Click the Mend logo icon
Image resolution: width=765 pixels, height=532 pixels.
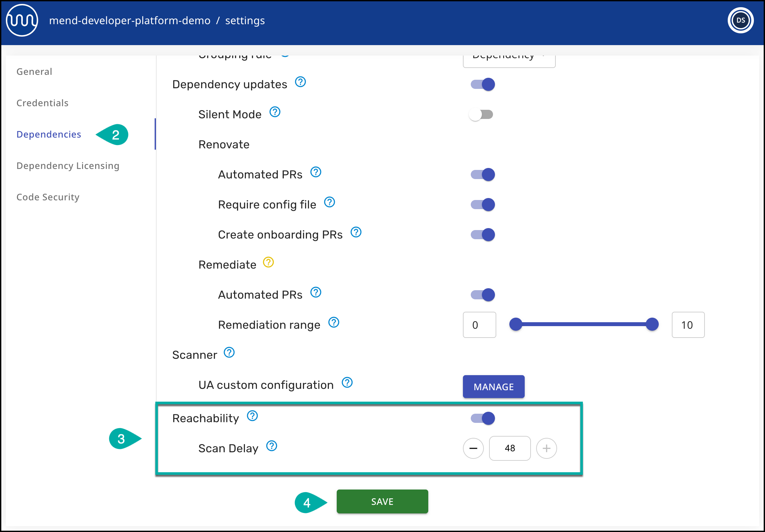pos(22,20)
